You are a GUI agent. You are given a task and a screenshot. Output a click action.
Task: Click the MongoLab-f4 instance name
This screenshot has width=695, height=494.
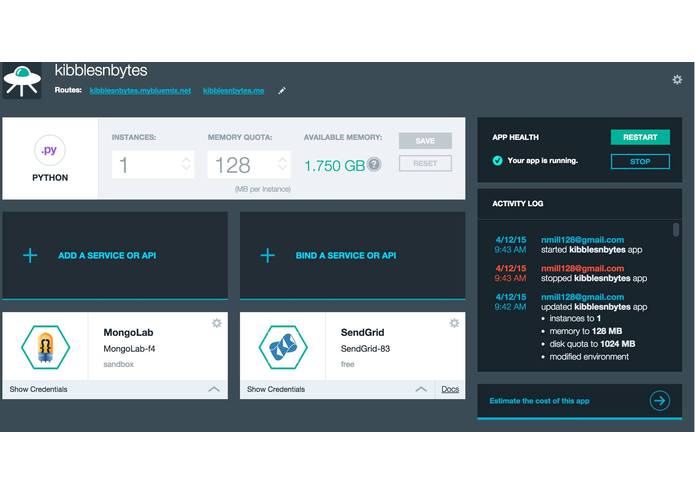coord(129,349)
